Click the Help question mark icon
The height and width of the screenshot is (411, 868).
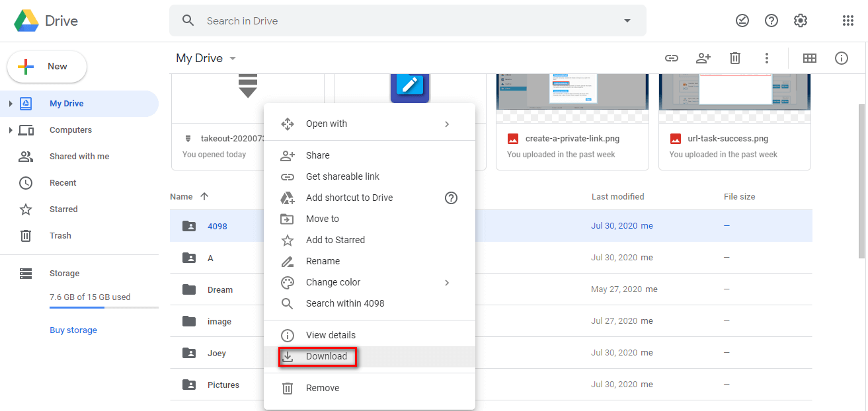point(771,20)
